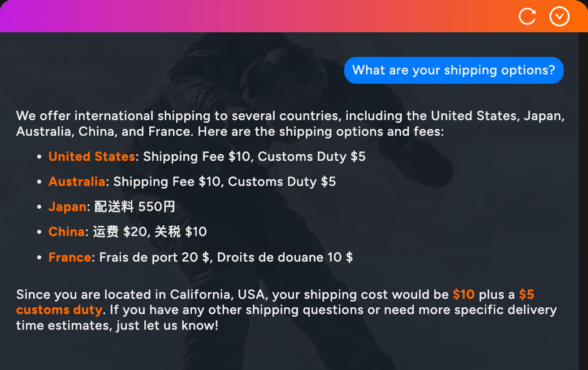This screenshot has height=370, width=588.
Task: Select the orange "United States" label
Action: (91, 156)
